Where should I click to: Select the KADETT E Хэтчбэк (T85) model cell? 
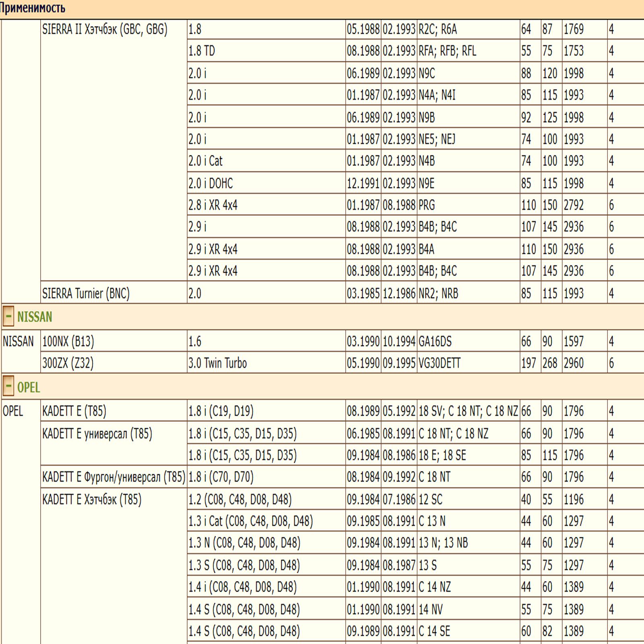pyautogui.click(x=92, y=500)
